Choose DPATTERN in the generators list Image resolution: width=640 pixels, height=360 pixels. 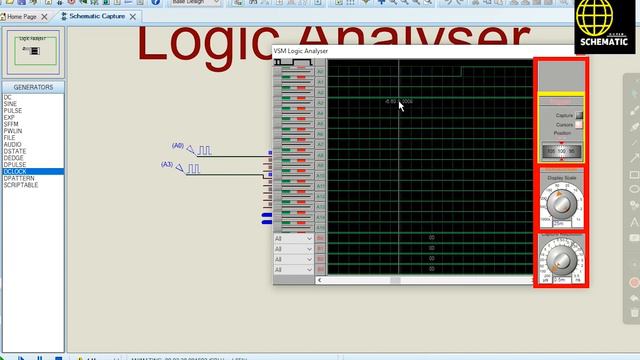click(x=19, y=178)
